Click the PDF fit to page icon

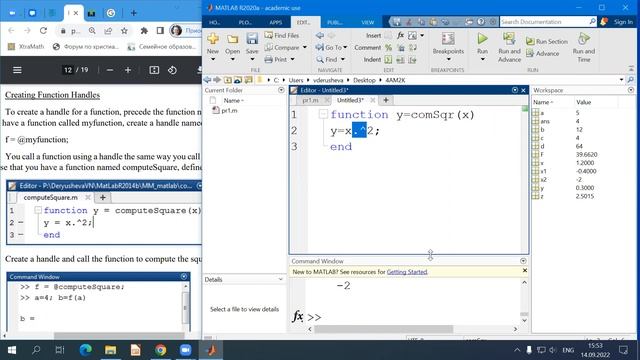pos(154,70)
